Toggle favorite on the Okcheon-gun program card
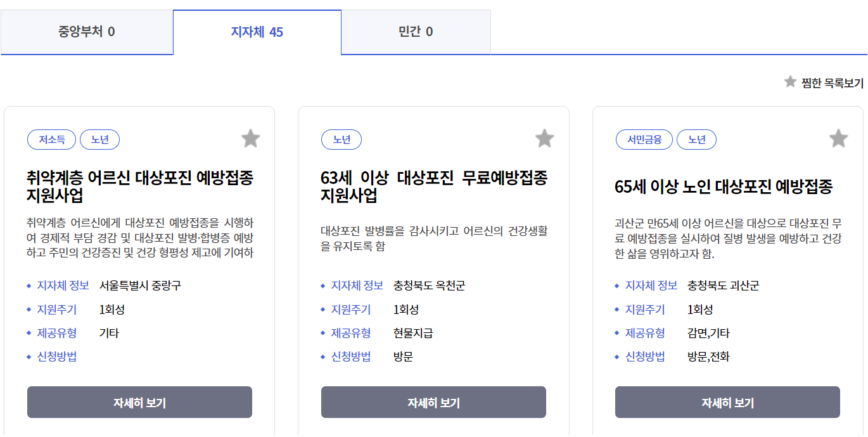The width and height of the screenshot is (868, 437). point(545,138)
